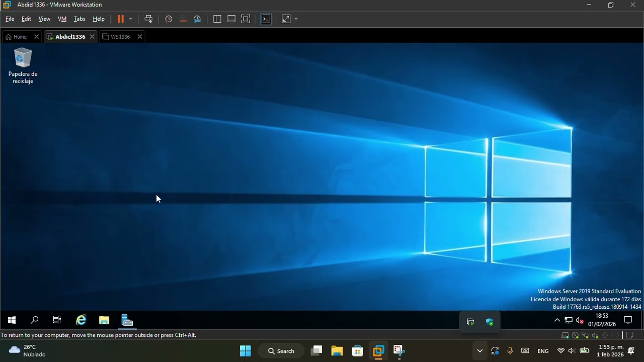The image size is (644, 362).
Task: Open the VM menu
Action: [x=62, y=19]
